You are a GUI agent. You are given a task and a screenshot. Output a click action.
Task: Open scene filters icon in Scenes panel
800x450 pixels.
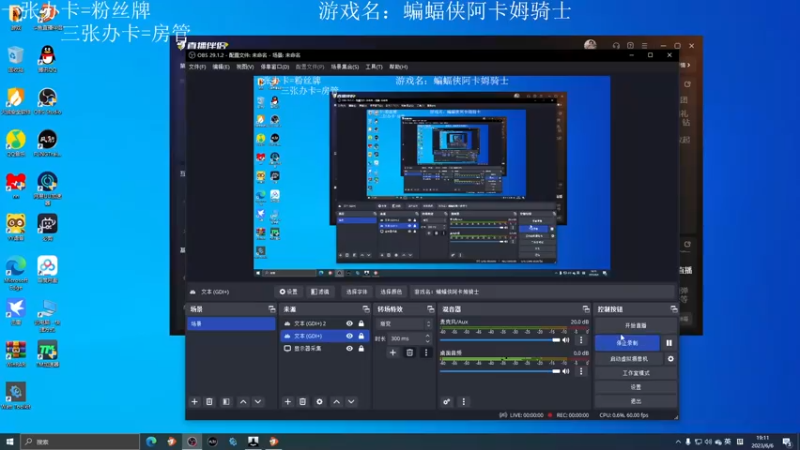[226, 402]
